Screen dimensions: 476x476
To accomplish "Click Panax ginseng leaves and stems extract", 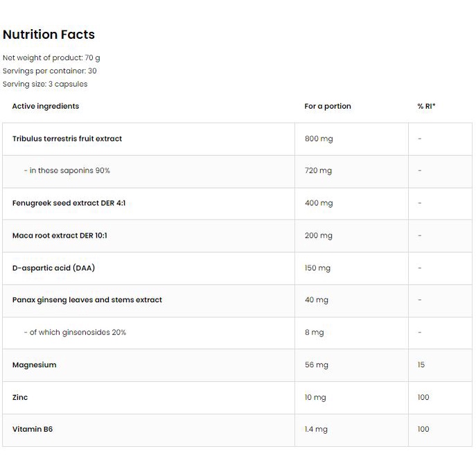I will click(x=87, y=300).
